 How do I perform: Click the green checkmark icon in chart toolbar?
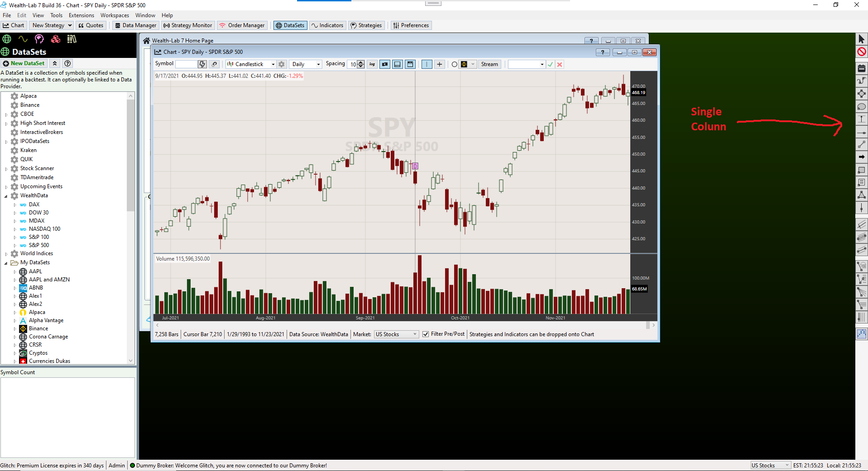(x=550, y=64)
